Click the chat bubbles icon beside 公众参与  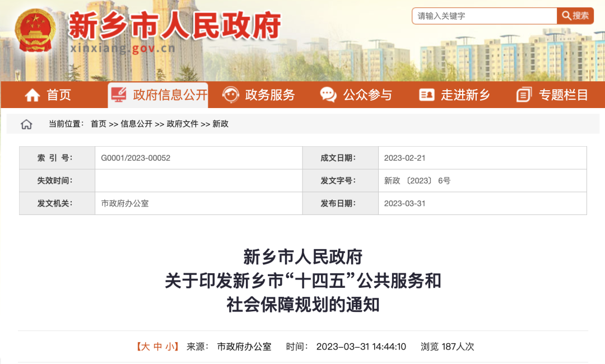(328, 95)
